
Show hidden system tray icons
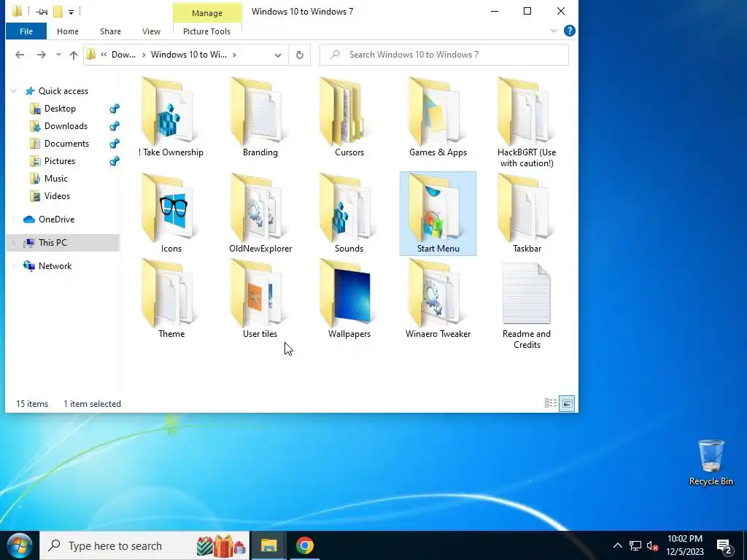pyautogui.click(x=617, y=545)
